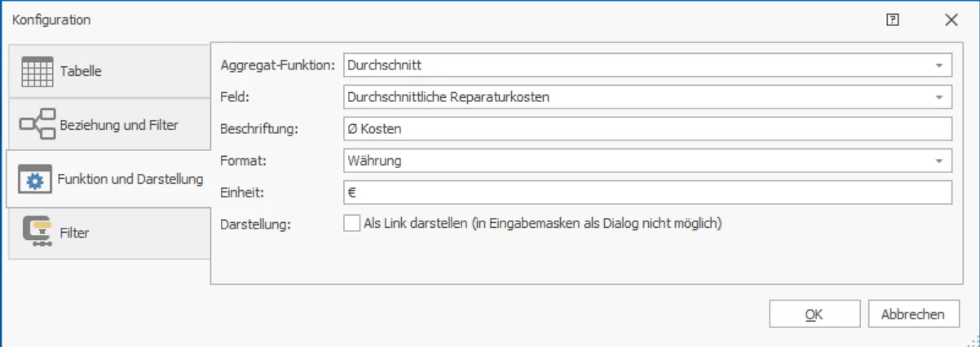Click the Aggregat-Funktion label
The image size is (980, 347).
278,65
